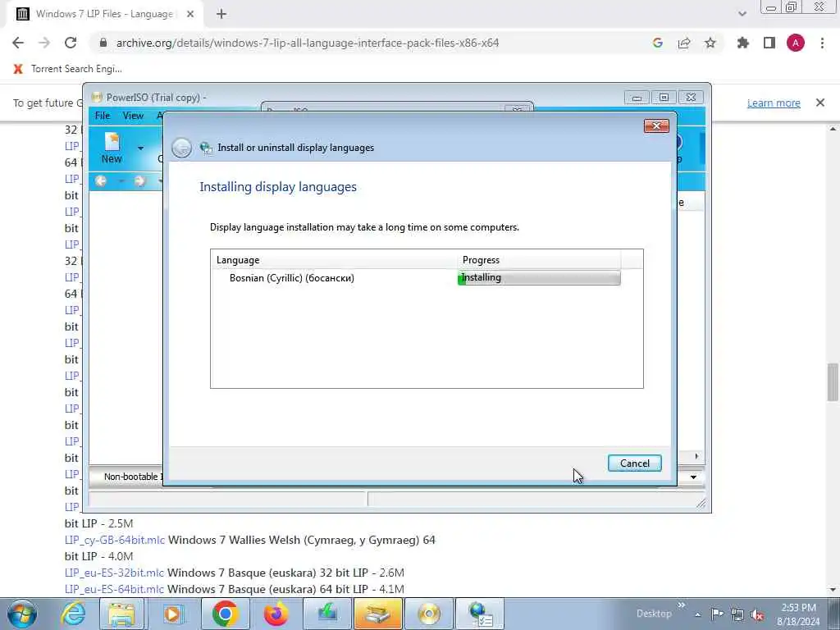840x630 pixels.
Task: Click the Installing progress bar for Bosnian
Action: pyautogui.click(x=539, y=277)
